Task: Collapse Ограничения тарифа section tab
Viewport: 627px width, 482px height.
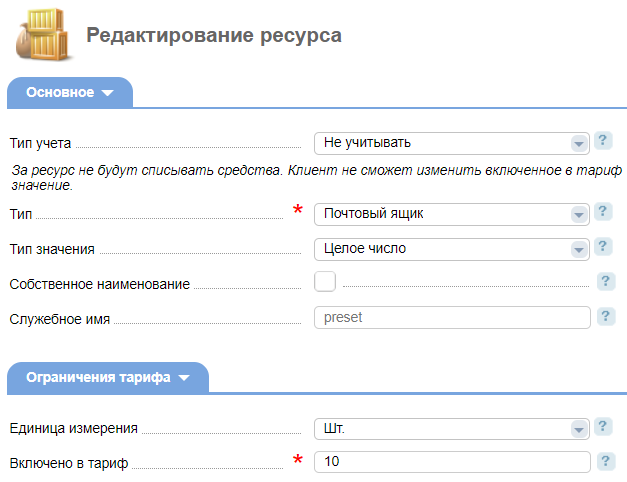Action: (108, 378)
